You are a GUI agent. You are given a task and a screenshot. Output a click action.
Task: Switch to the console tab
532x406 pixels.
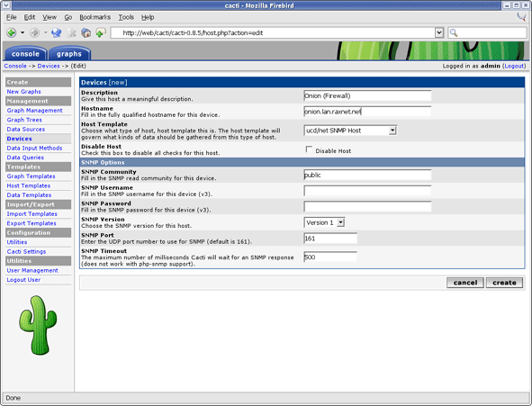pos(25,54)
